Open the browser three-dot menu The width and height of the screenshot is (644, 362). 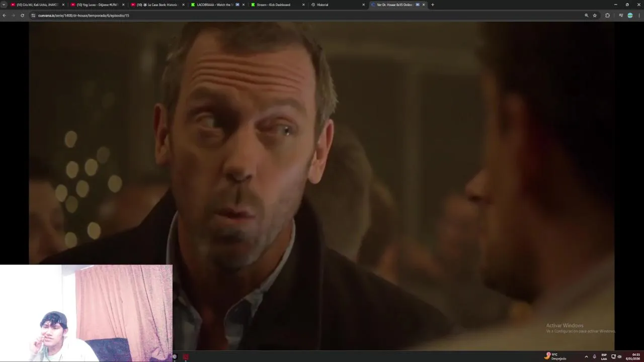(639, 16)
